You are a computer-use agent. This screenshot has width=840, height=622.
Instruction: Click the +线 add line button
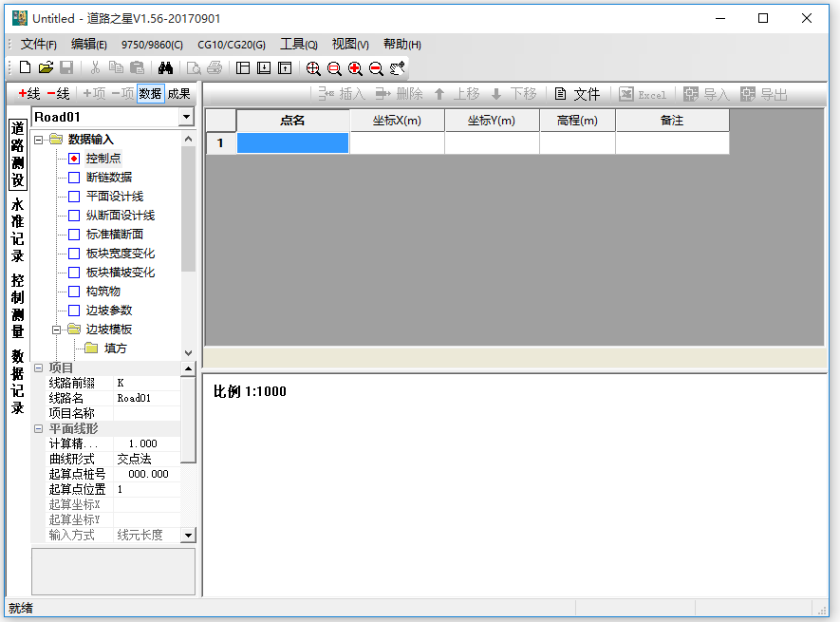click(x=29, y=93)
